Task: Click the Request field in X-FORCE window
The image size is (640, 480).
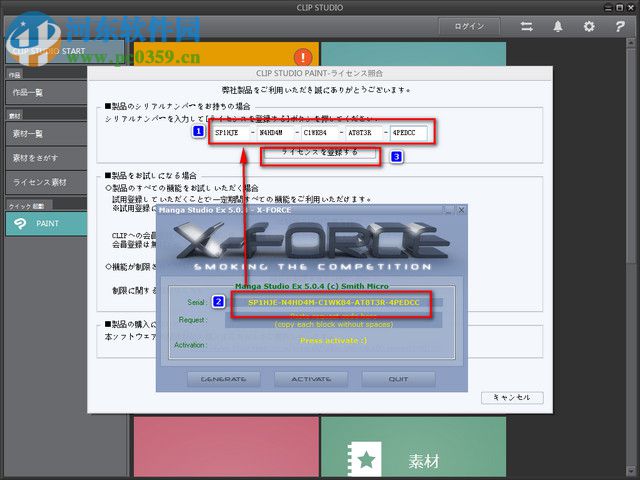Action: click(x=334, y=320)
